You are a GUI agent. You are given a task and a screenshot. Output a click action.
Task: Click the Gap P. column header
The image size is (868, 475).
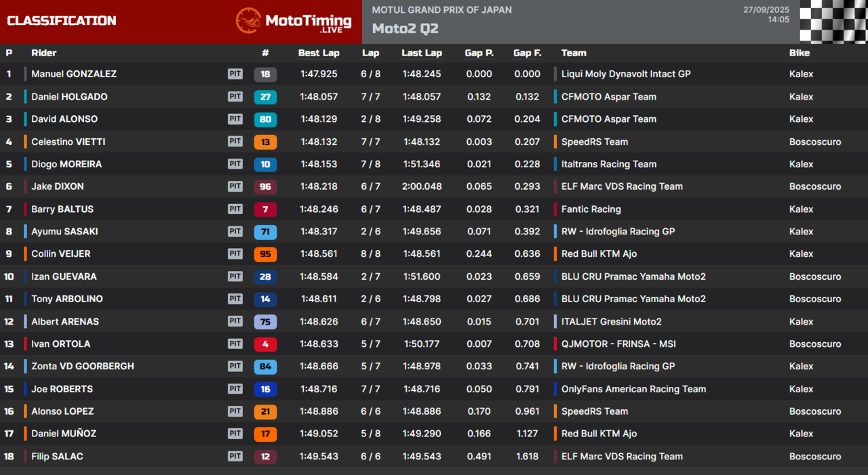479,53
